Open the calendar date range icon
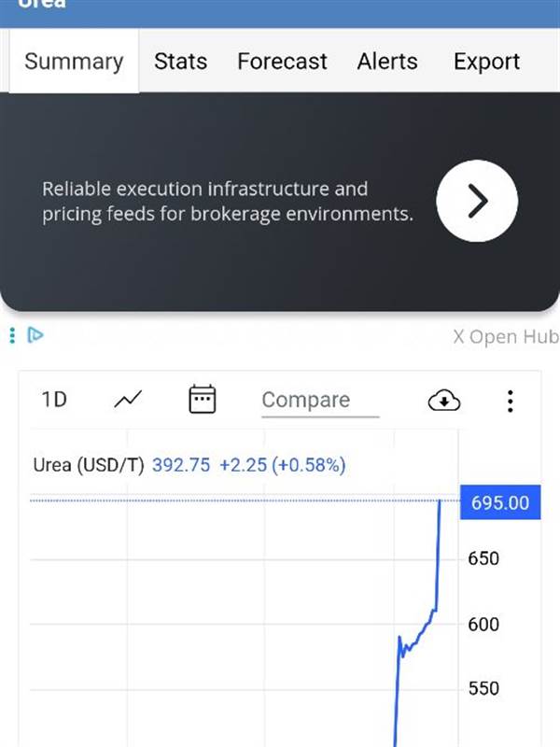The height and width of the screenshot is (747, 560). click(202, 400)
